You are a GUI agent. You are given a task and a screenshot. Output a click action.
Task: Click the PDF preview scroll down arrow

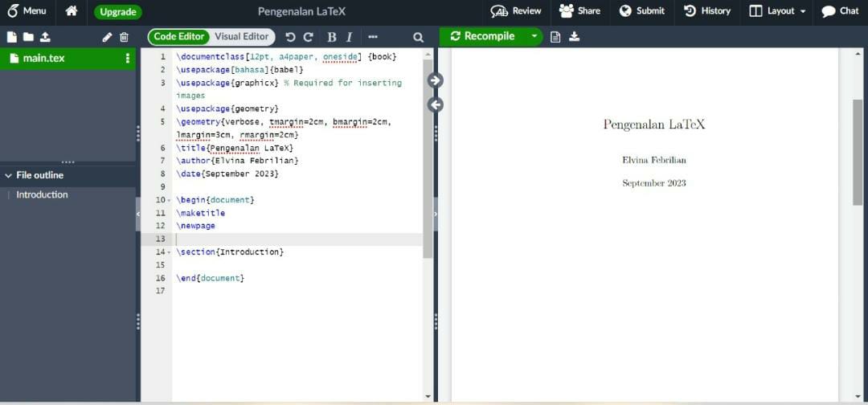[x=858, y=397]
